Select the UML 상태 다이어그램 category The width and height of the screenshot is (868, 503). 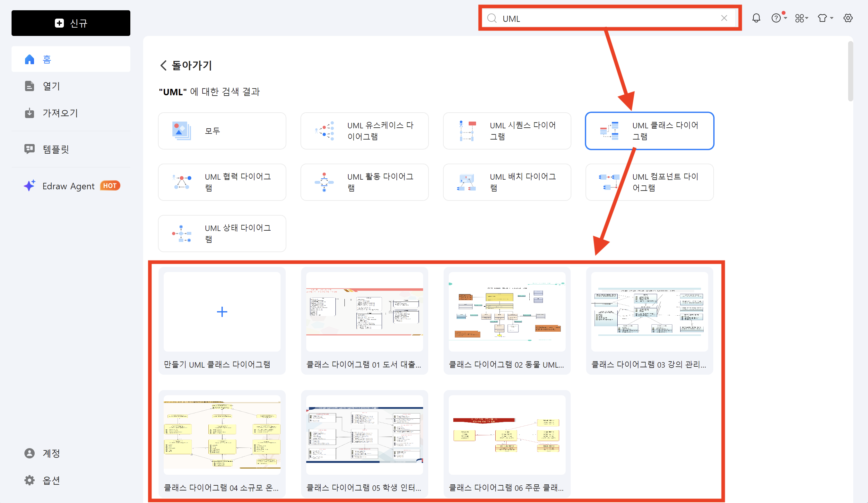(222, 234)
